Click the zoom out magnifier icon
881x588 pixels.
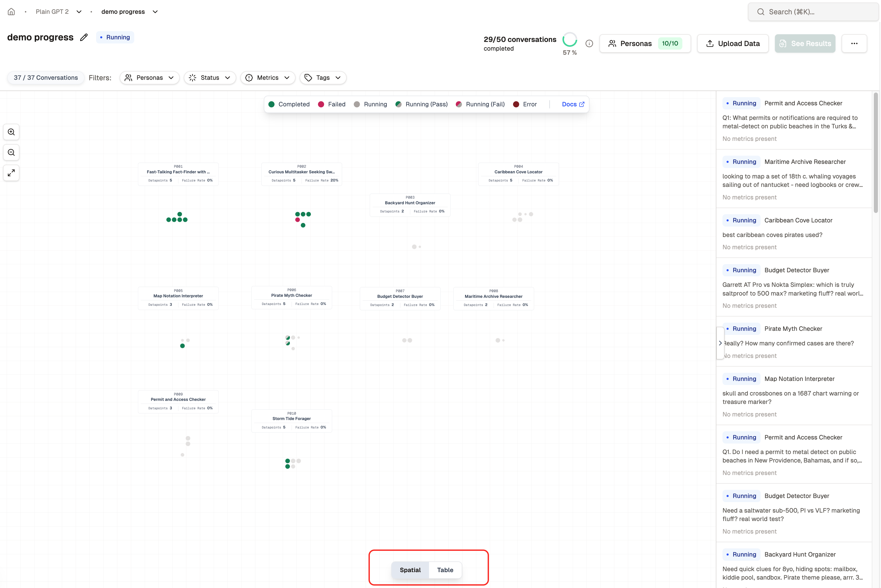[x=11, y=153]
